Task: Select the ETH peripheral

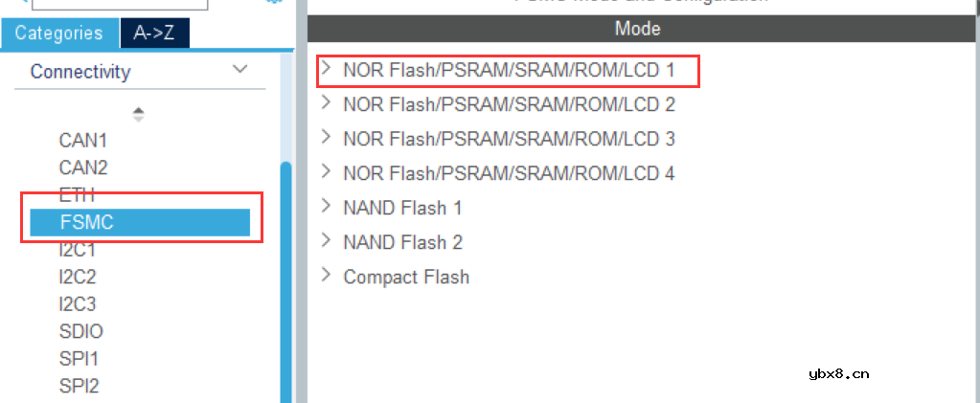Action: tap(77, 194)
